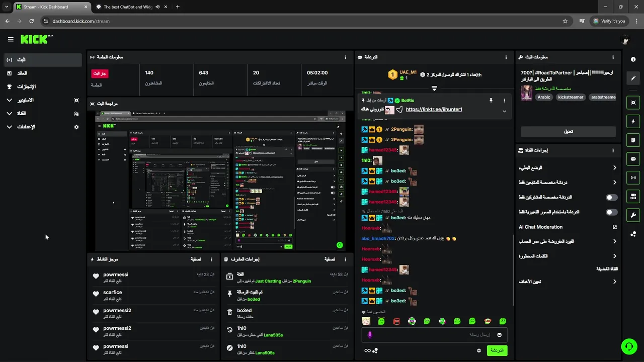Image resolution: width=644 pixels, height=362 pixels.
Task: Click the document icon in right toolbar
Action: tap(633, 140)
